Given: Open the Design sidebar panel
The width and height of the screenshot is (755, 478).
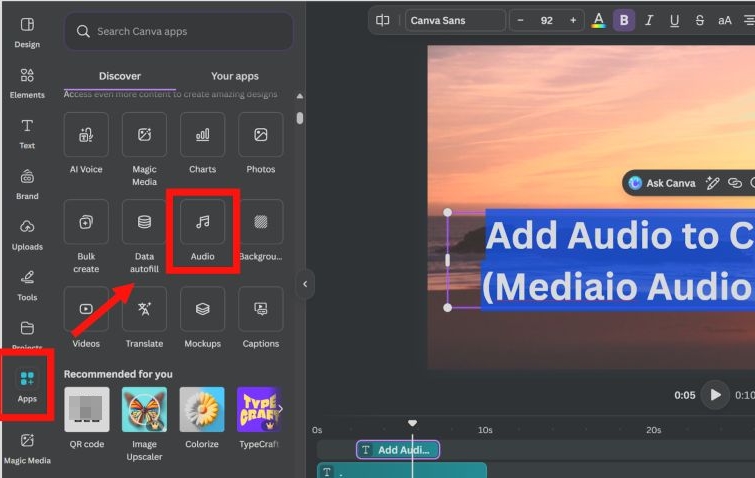Looking at the screenshot, I should pyautogui.click(x=27, y=33).
